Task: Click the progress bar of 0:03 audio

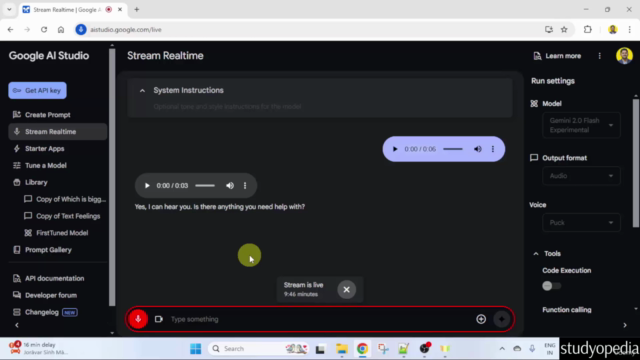Action: (205, 186)
